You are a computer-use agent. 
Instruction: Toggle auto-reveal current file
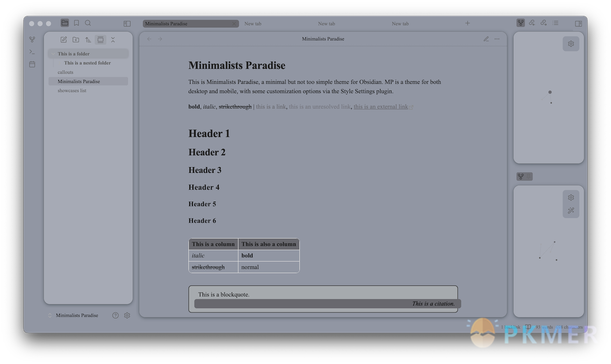100,40
